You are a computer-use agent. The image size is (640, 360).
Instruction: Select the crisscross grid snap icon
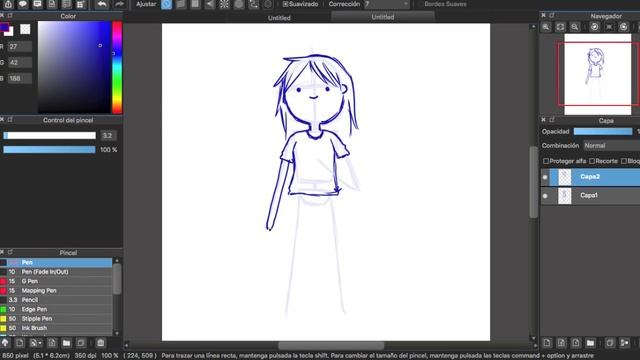(195, 4)
